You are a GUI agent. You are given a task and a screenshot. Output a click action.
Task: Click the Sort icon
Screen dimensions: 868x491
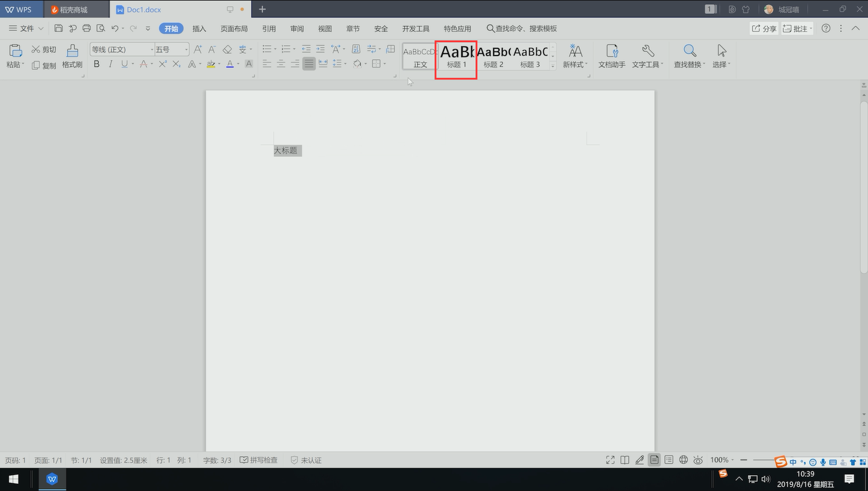[x=356, y=49]
